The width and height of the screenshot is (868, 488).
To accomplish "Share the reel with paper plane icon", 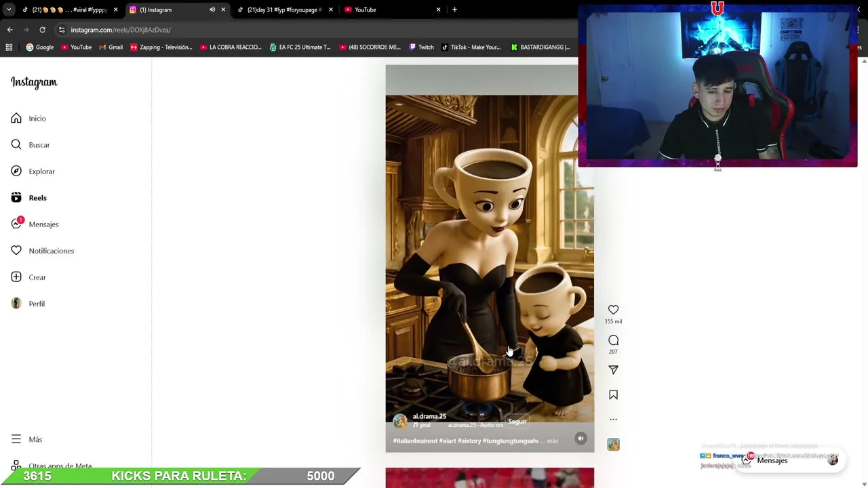I will 613,370.
